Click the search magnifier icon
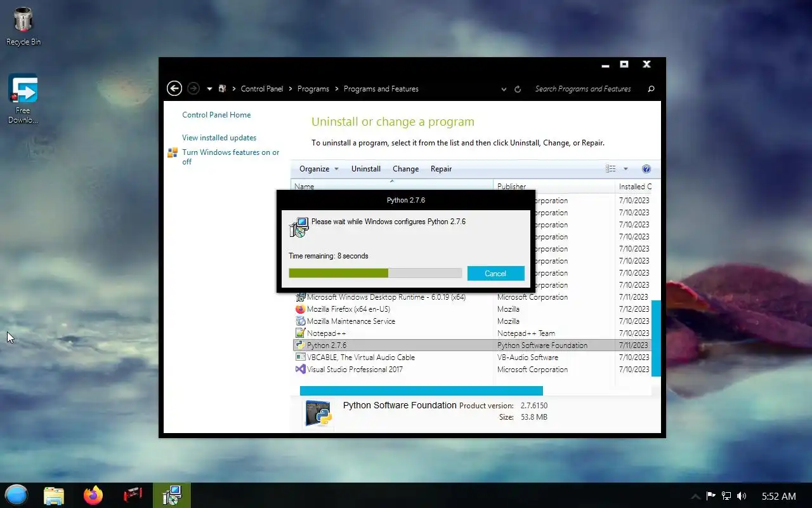812x508 pixels. point(651,89)
